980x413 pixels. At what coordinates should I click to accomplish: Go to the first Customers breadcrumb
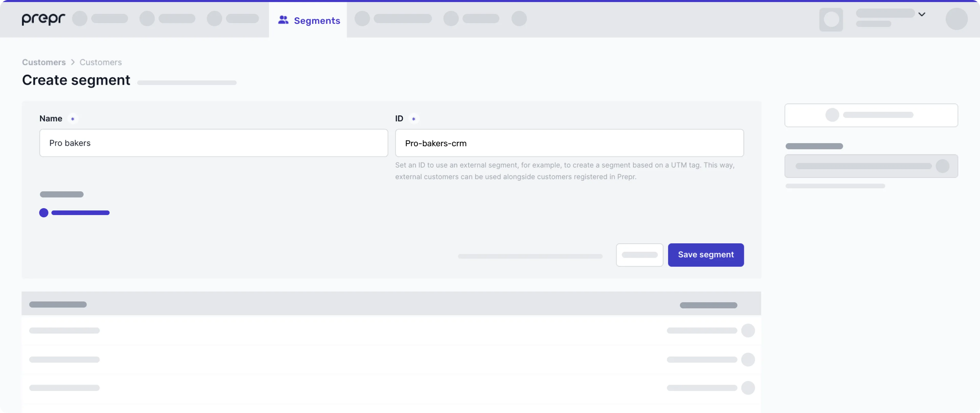(44, 62)
